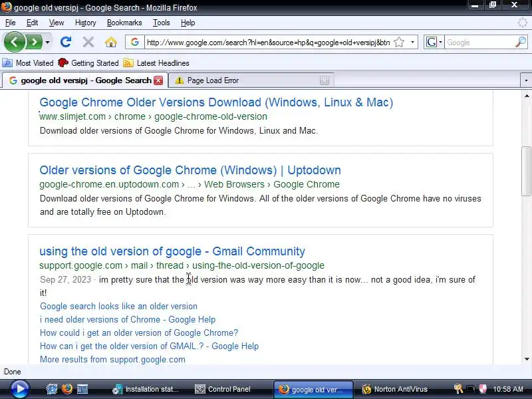Screen dimensions: 532x399
Task: Click the dark monitor tray icon
Action: tap(471, 389)
